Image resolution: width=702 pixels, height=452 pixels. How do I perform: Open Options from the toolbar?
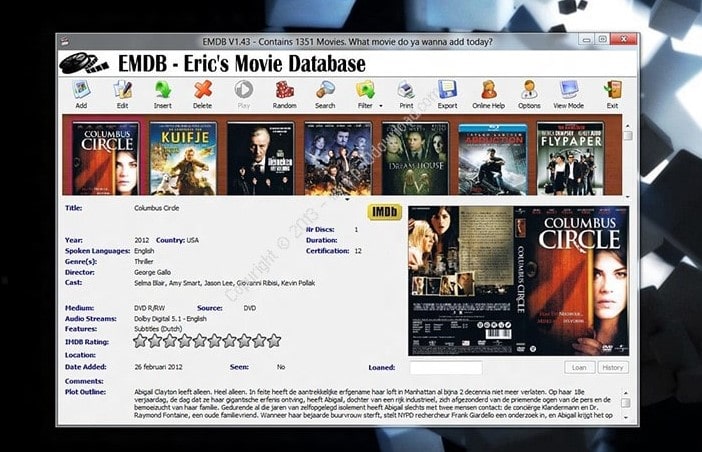[x=529, y=94]
